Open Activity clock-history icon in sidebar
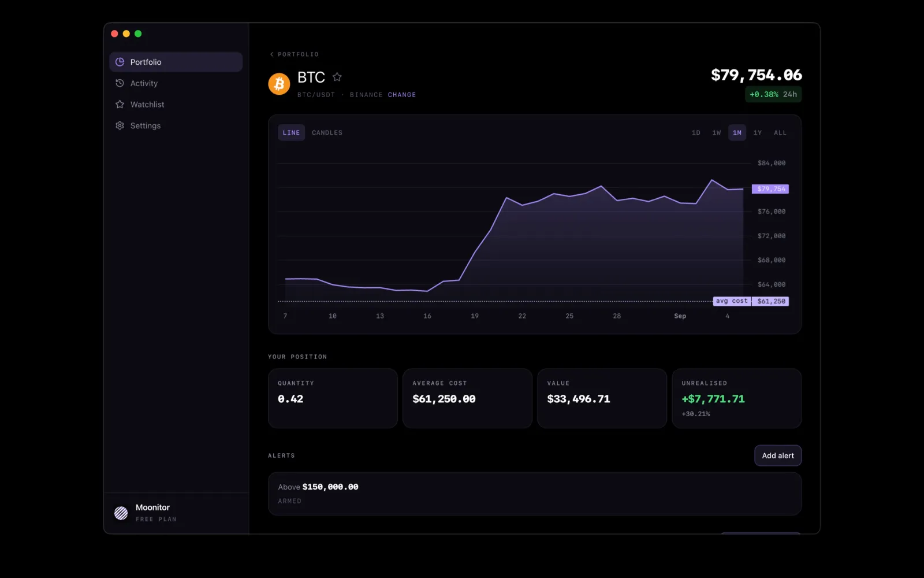 click(x=120, y=83)
